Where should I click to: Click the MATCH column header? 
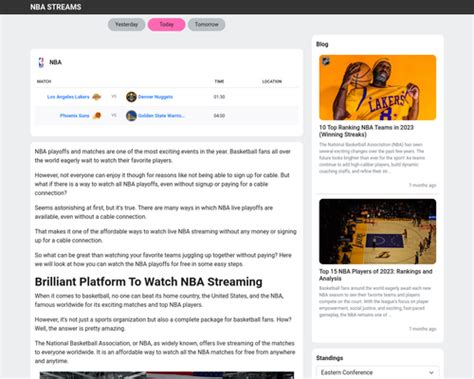point(44,81)
